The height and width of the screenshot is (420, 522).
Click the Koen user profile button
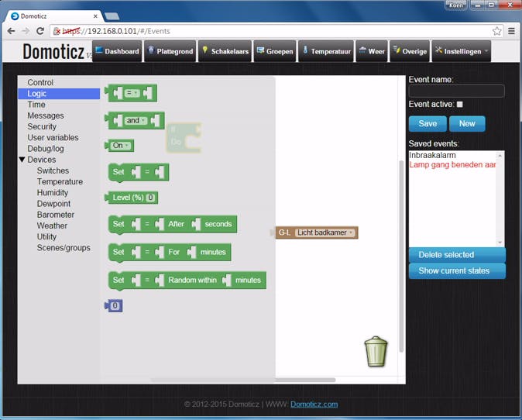click(x=455, y=5)
